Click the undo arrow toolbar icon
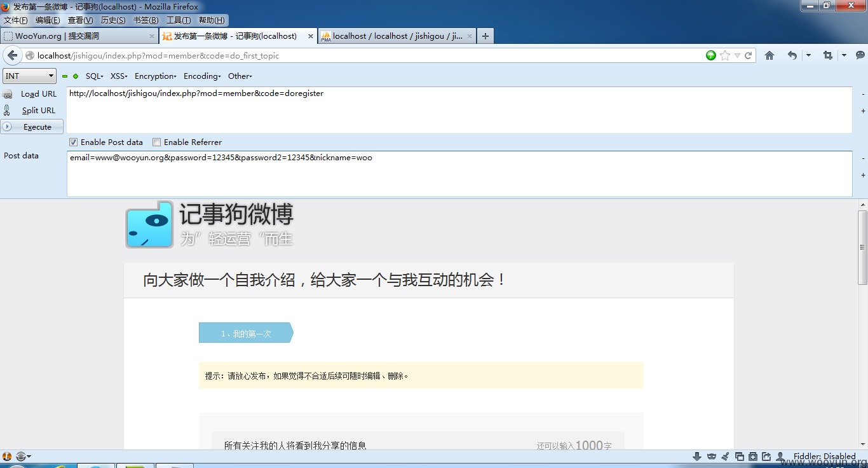This screenshot has height=468, width=868. click(792, 55)
